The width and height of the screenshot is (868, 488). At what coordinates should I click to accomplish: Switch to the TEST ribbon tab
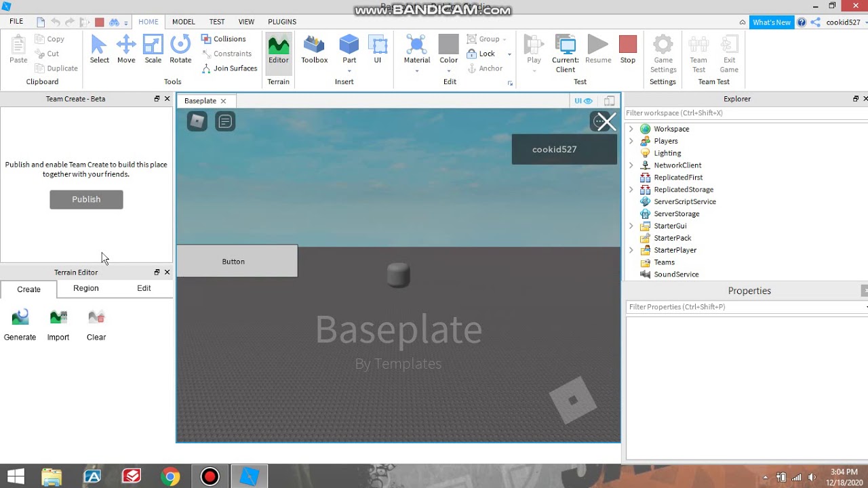(x=217, y=22)
